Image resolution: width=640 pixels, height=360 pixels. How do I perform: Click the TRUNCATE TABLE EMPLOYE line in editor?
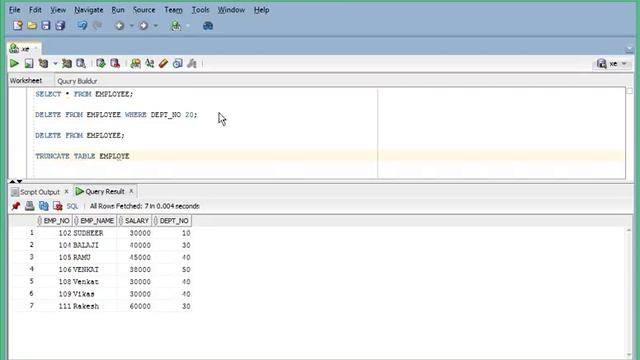coord(82,156)
